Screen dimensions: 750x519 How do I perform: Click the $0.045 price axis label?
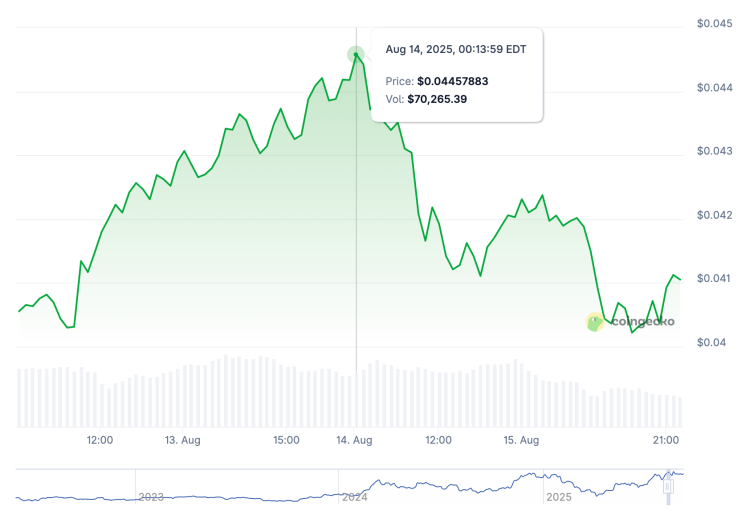(715, 24)
